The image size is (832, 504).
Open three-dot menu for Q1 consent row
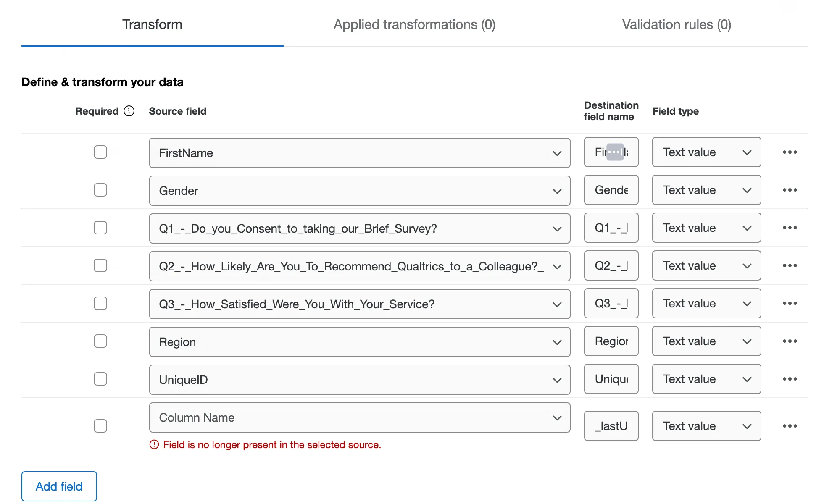click(790, 228)
